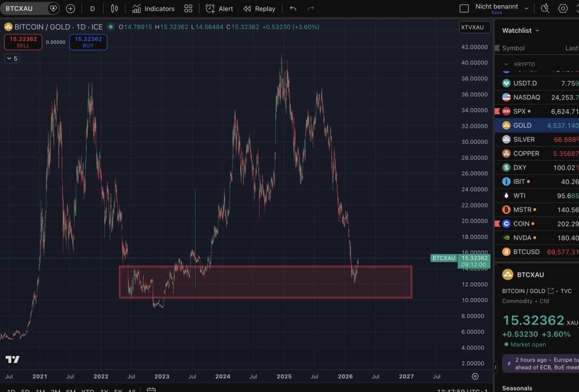
Task: Select USDT.D in the watchlist
Action: pos(537,84)
